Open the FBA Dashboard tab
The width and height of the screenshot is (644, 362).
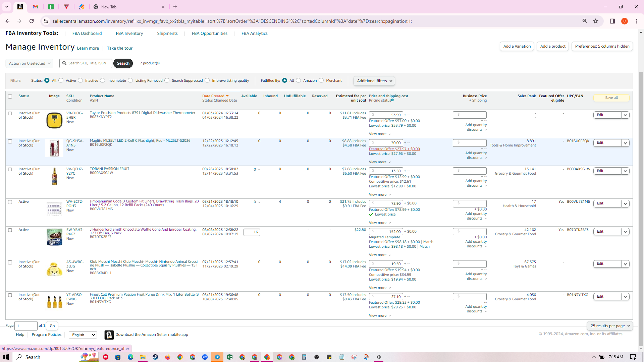[x=87, y=34]
